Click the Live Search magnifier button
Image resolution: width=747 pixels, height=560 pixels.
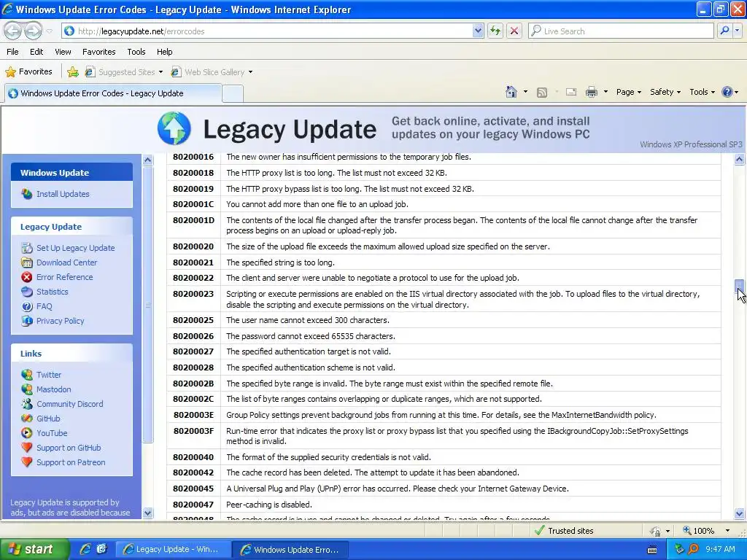tap(724, 31)
